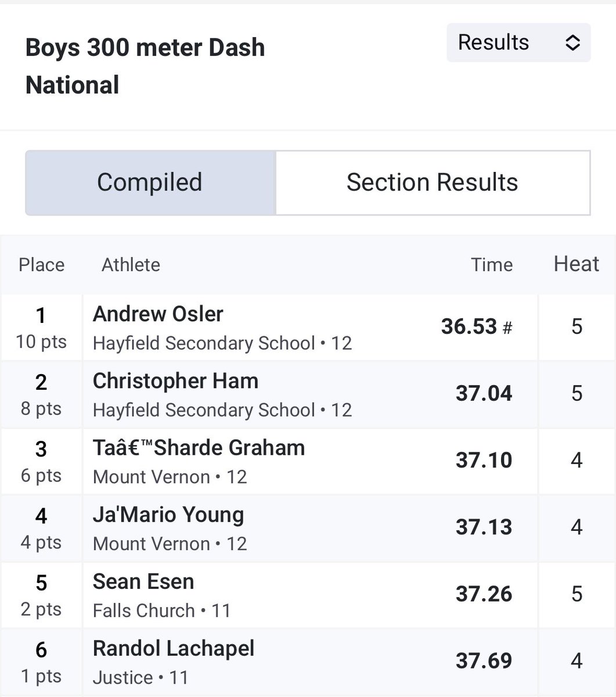The image size is (616, 697).
Task: Select Ta'Sharde Graham athlete name
Action: tap(199, 448)
